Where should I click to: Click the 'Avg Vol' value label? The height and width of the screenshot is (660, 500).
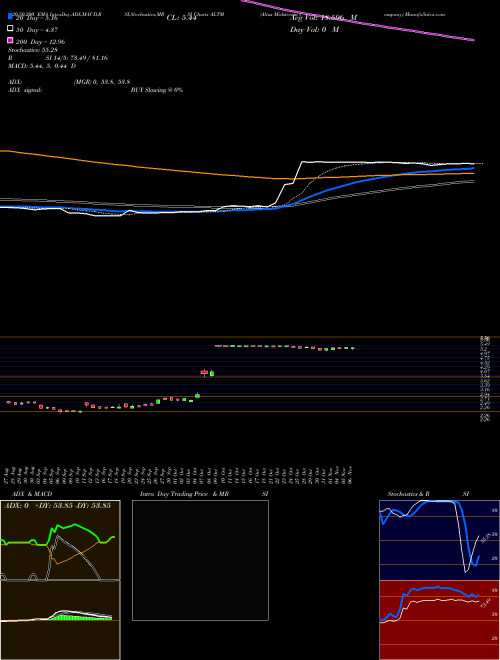click(324, 18)
